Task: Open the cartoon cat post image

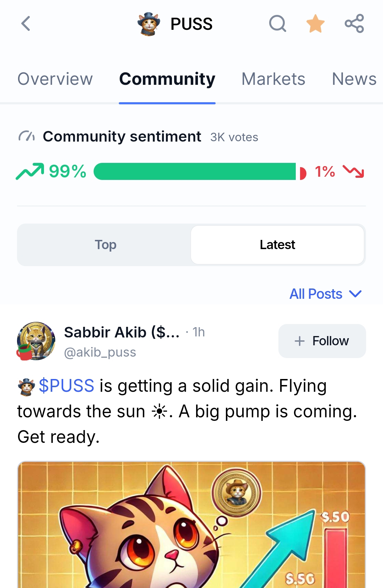Action: (191, 525)
